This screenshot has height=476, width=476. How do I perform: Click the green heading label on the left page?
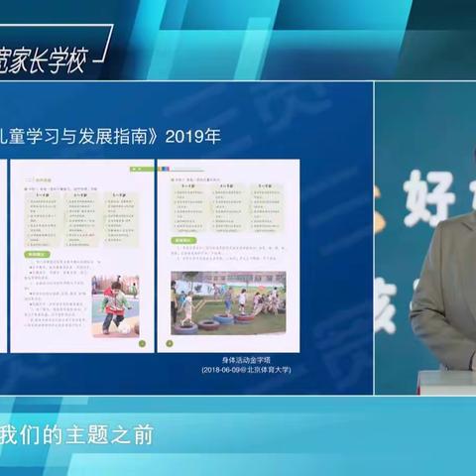[37, 254]
